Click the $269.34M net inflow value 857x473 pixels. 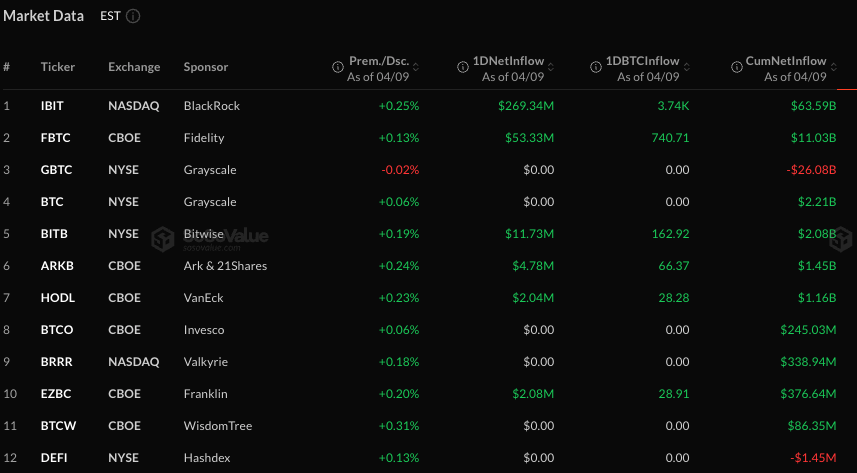pyautogui.click(x=526, y=106)
